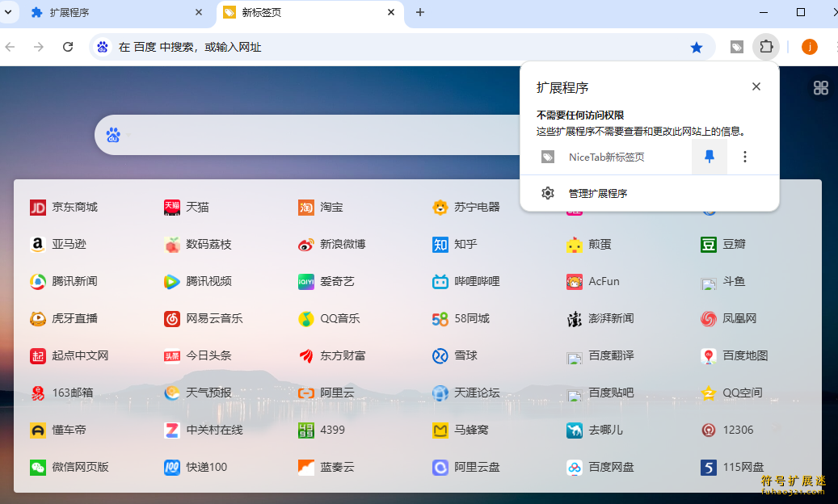Screen dimensions: 838x504
Task: Open the 淘宝 shortcut icon
Action: [305, 207]
